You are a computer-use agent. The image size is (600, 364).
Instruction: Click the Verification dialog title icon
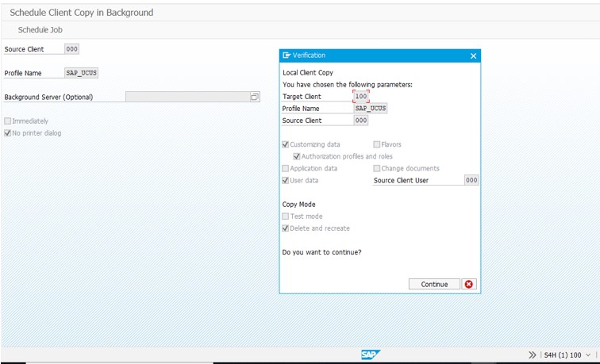click(x=287, y=56)
